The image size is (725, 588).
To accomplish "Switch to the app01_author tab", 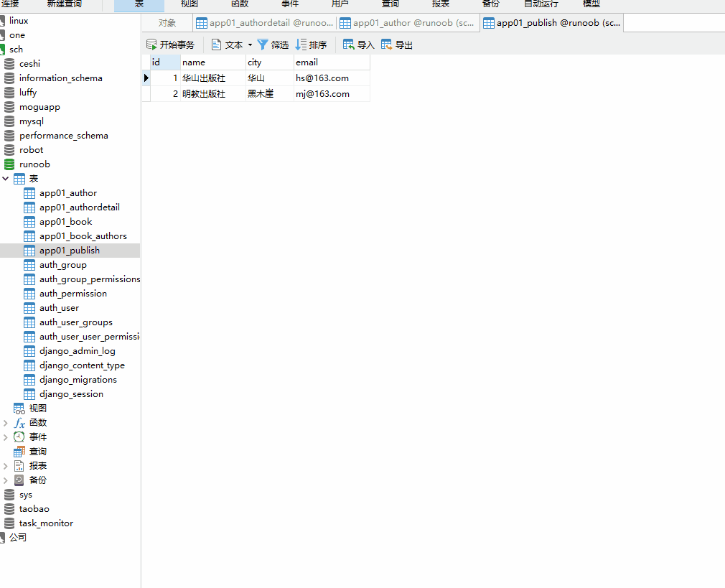I will [407, 22].
